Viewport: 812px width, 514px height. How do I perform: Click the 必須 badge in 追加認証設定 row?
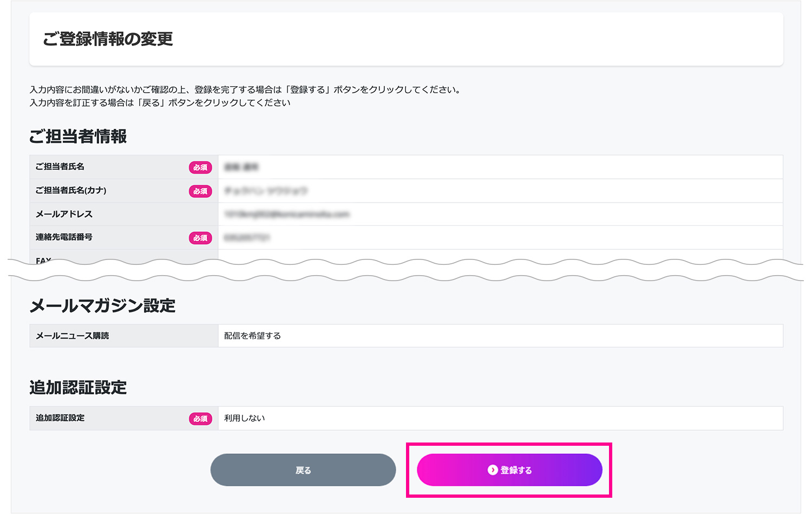coord(200,419)
